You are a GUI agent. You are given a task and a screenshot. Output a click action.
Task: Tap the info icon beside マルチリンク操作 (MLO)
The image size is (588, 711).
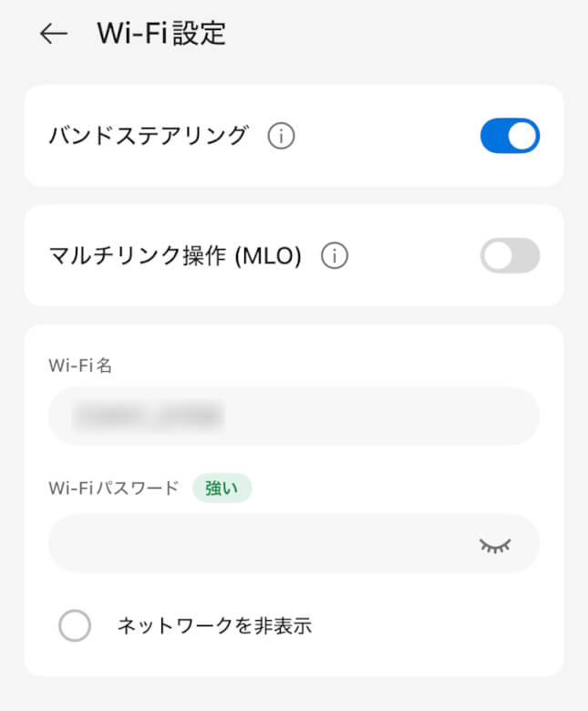pos(335,257)
